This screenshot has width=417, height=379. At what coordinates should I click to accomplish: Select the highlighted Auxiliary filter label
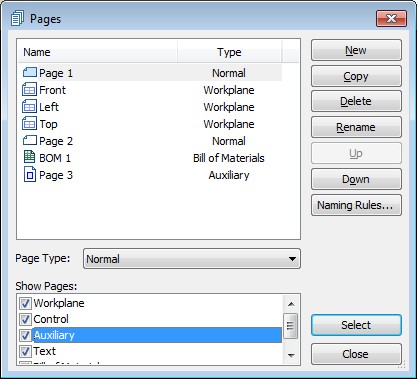54,335
